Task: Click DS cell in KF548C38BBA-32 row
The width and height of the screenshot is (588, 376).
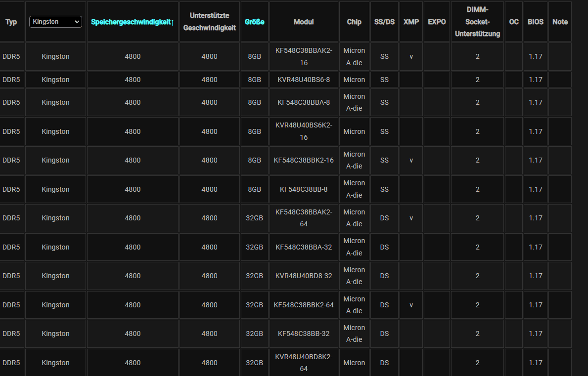Action: point(384,247)
